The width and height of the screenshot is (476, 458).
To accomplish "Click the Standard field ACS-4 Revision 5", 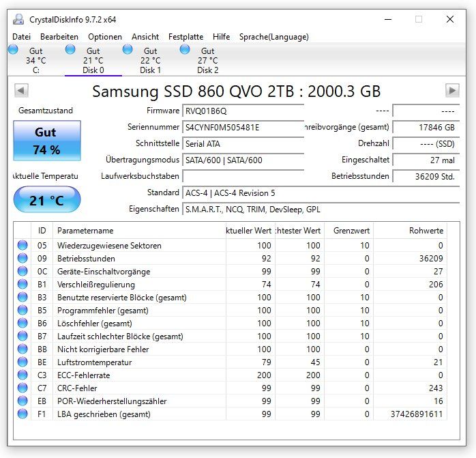I will point(321,193).
